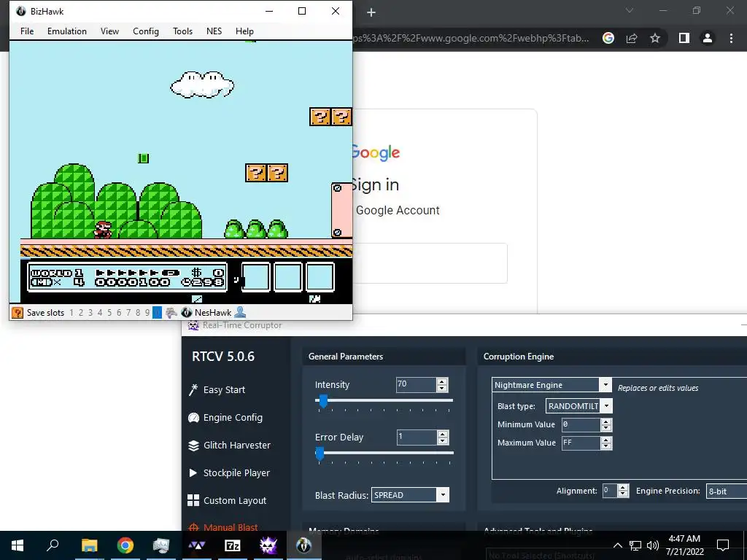Image resolution: width=747 pixels, height=560 pixels.
Task: Click the Real-Time Corruptor title bar icon
Action: [x=193, y=325]
